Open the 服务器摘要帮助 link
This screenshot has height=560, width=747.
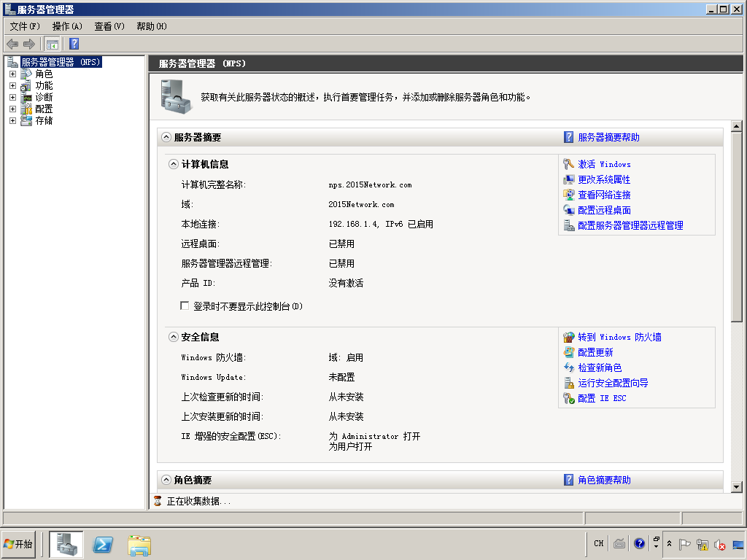[608, 137]
